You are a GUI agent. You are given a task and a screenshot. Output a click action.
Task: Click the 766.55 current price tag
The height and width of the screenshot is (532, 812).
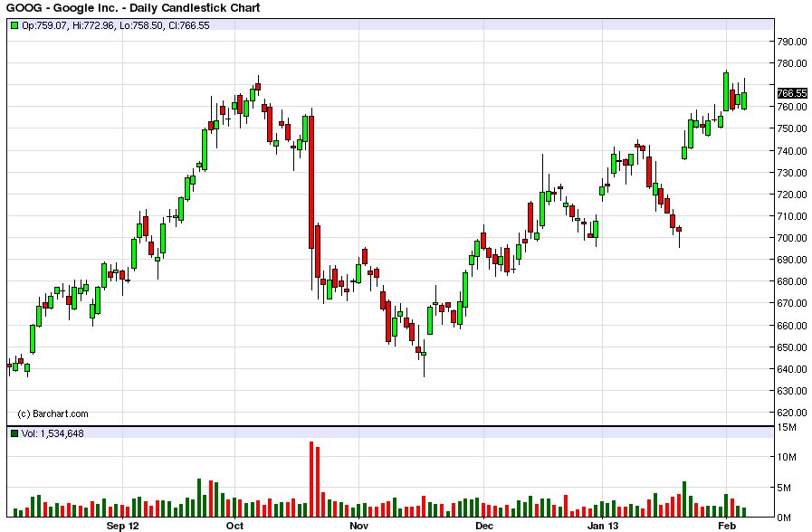coord(791,92)
